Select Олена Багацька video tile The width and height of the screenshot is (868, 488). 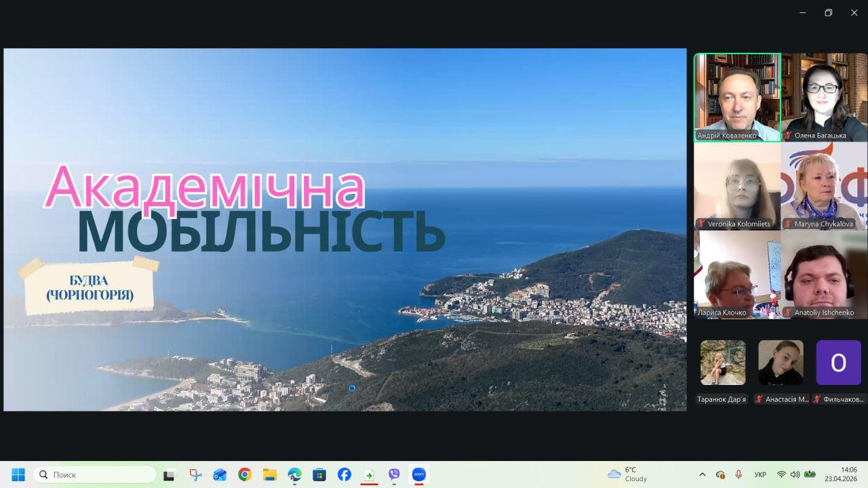[824, 98]
